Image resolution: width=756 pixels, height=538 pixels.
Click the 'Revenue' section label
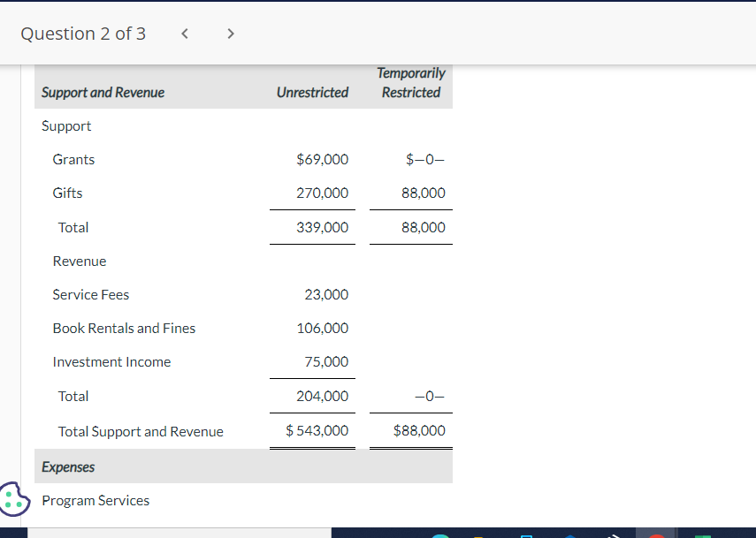pos(80,261)
